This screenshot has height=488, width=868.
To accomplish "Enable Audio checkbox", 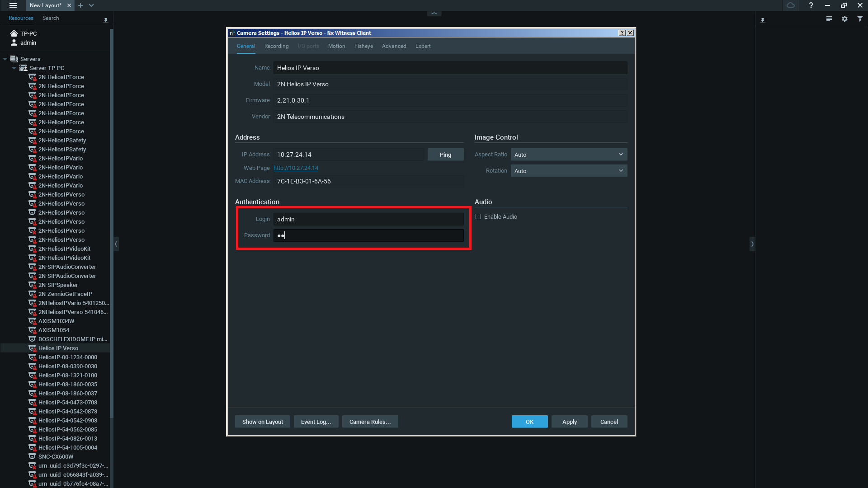I will 478,217.
